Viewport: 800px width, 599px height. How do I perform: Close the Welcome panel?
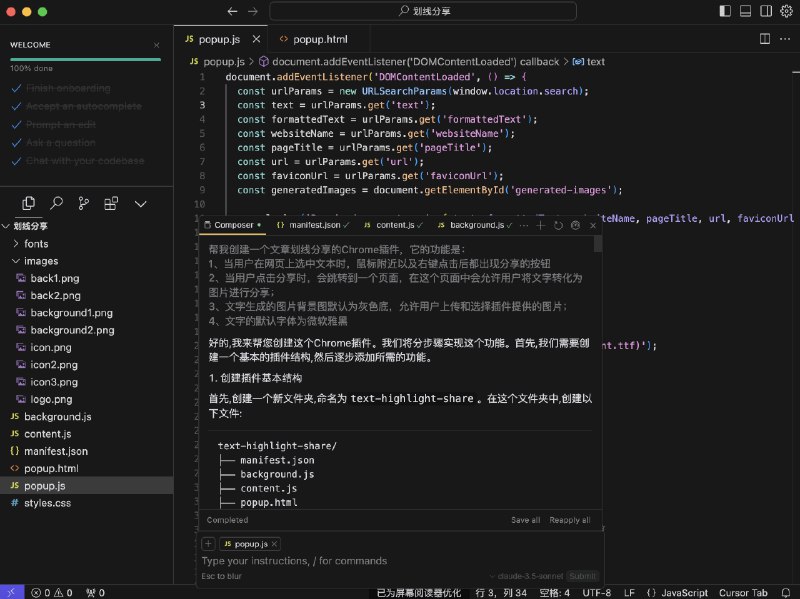click(x=157, y=45)
